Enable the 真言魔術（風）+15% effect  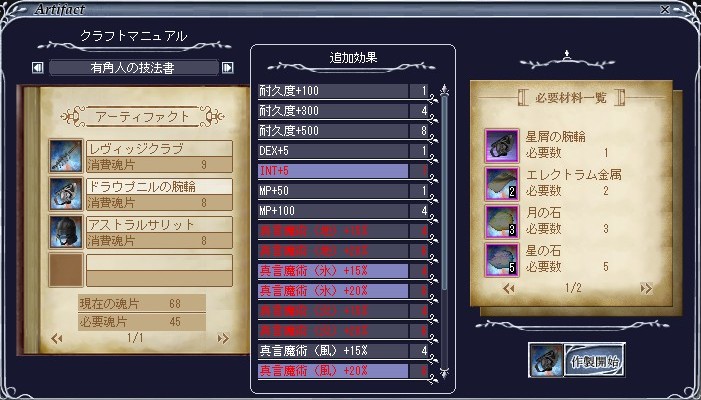(x=343, y=351)
